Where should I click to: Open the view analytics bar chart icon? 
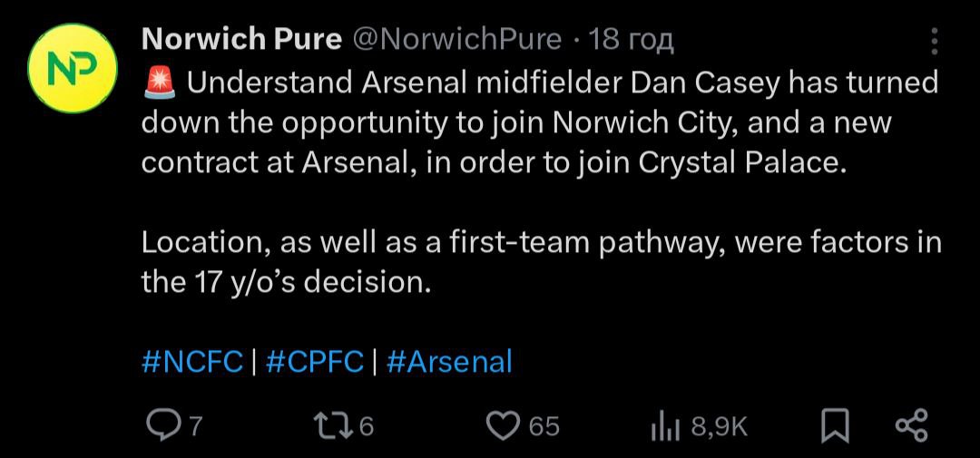click(665, 426)
